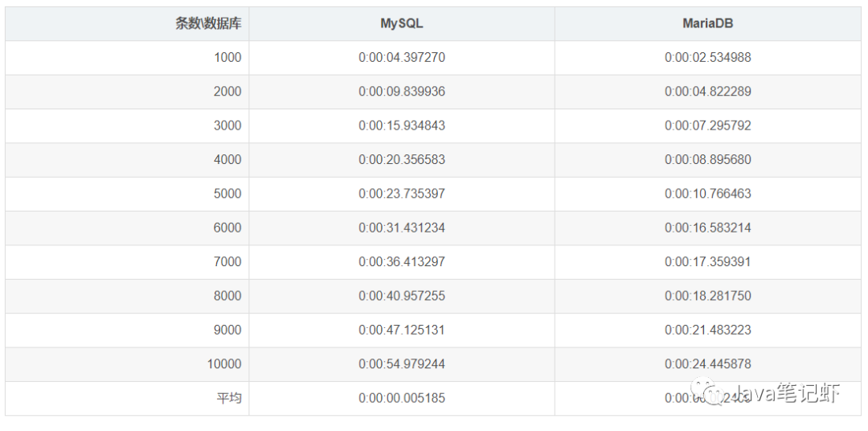Click MariaDB value 0:00:08.895680
Screen dimensions: 868x431
707,159
